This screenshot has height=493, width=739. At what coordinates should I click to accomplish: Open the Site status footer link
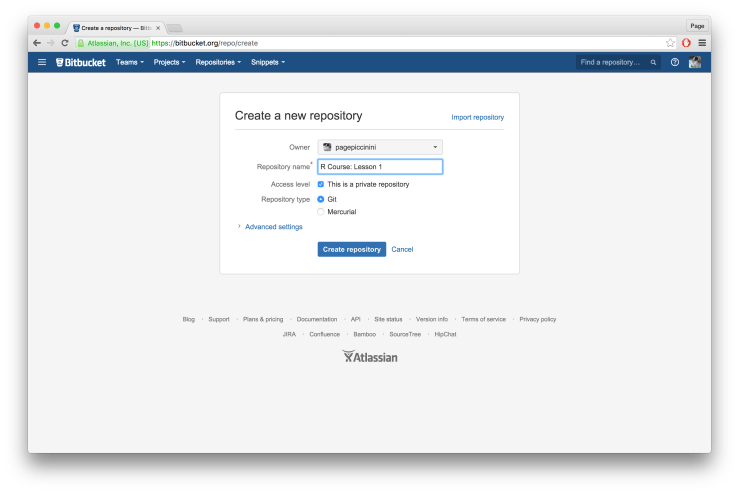coord(388,319)
